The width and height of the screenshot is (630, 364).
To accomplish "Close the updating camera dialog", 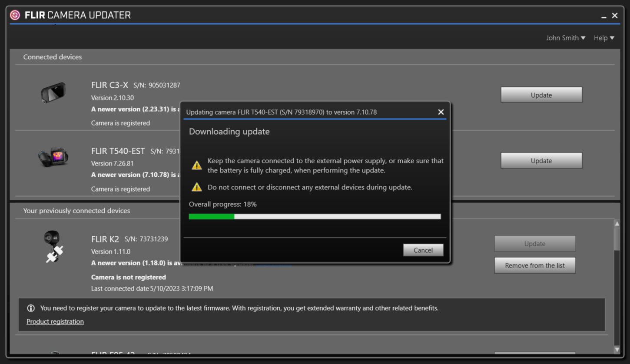I will click(x=441, y=112).
